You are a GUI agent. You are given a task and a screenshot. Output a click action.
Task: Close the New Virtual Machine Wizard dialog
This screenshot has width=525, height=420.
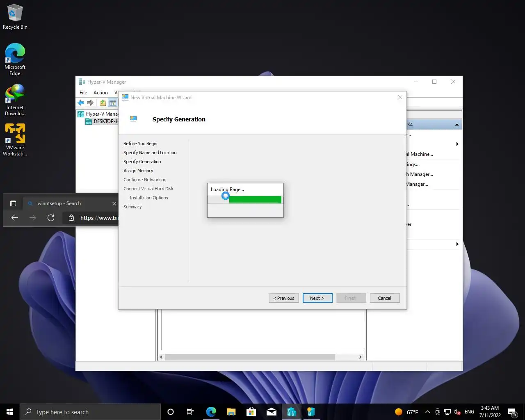(400, 97)
